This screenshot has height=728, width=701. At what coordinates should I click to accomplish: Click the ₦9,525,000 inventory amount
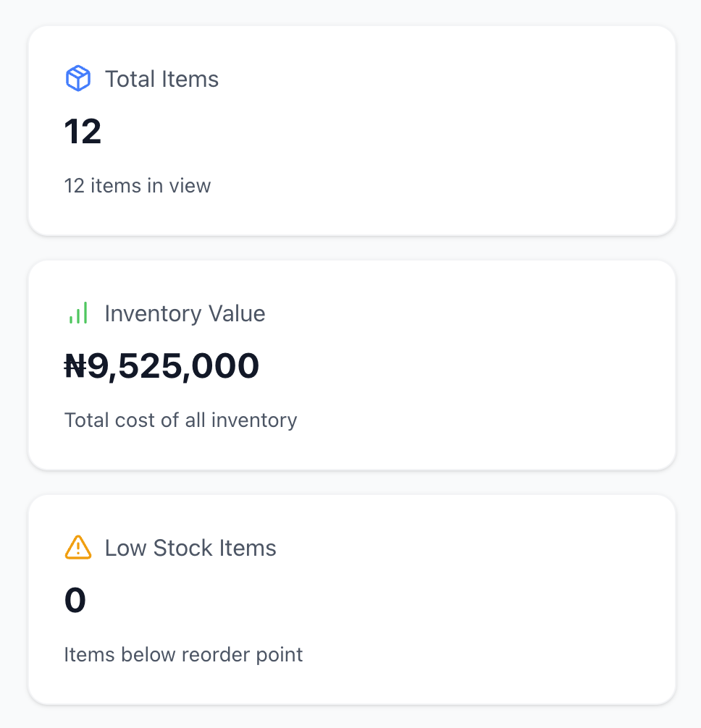click(161, 366)
